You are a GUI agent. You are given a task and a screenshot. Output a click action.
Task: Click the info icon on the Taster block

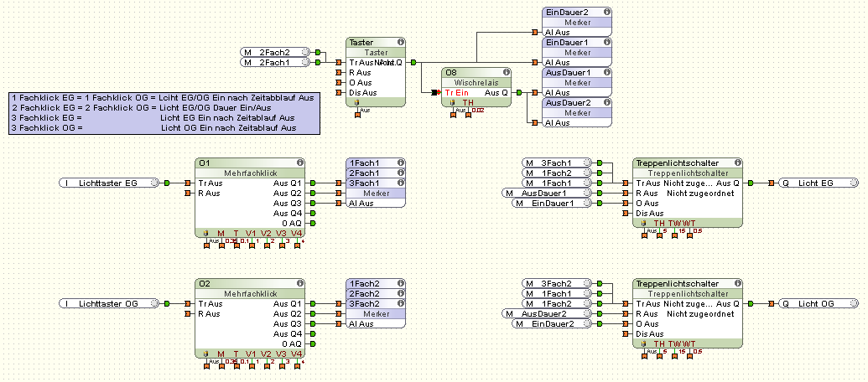point(400,41)
